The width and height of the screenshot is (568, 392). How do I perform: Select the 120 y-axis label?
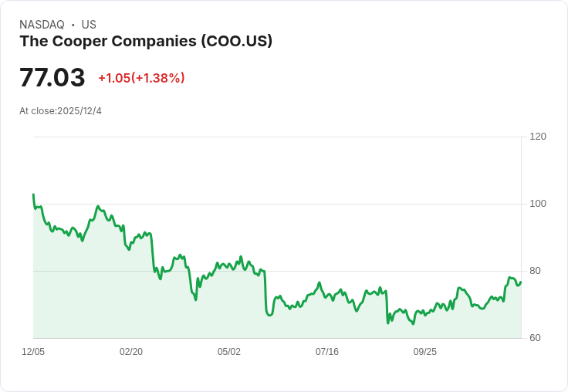click(x=538, y=137)
